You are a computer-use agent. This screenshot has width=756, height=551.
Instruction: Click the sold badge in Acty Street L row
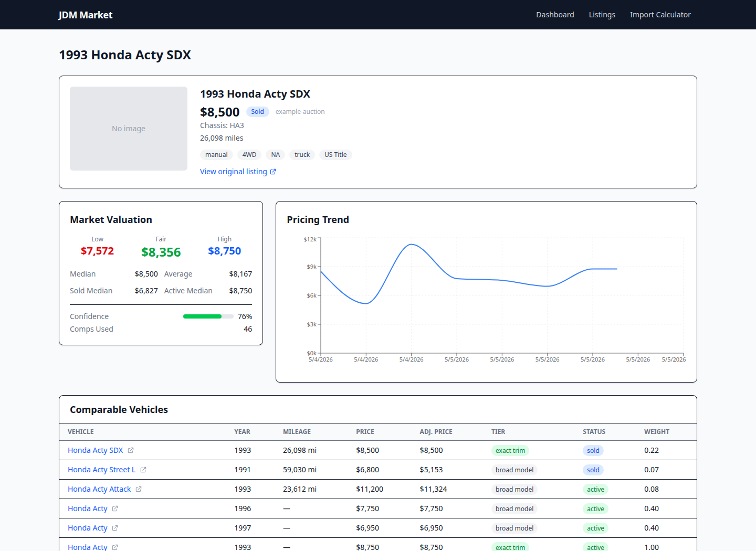pyautogui.click(x=593, y=470)
